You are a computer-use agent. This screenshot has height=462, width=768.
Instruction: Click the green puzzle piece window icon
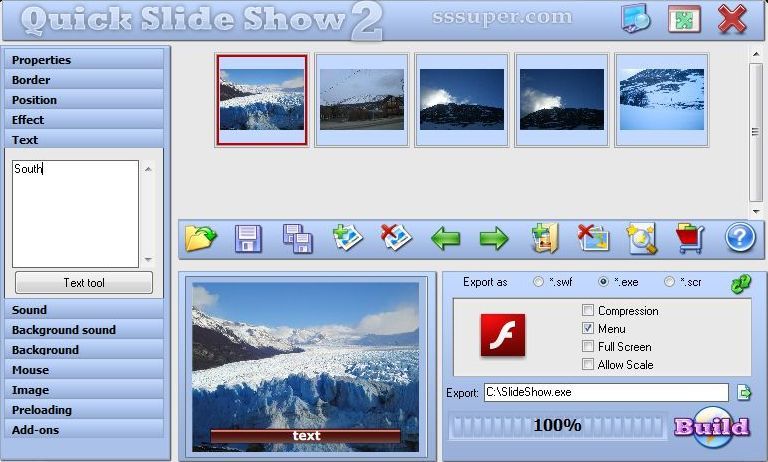point(684,20)
